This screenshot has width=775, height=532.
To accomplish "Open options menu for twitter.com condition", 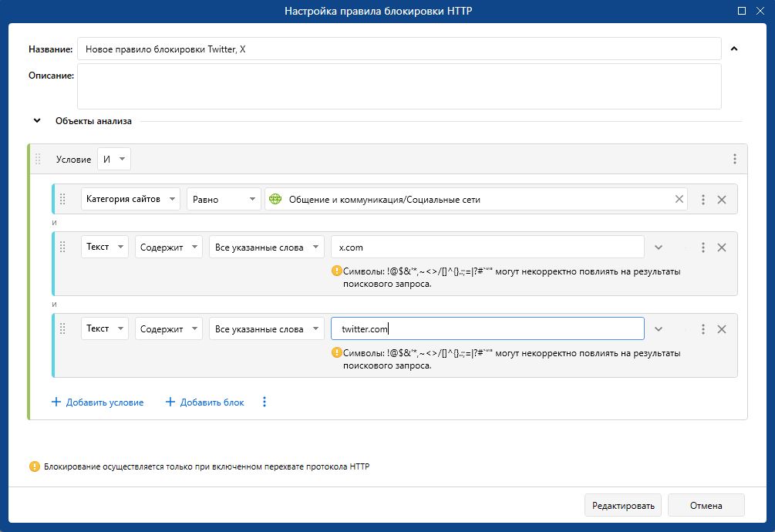I will click(703, 329).
